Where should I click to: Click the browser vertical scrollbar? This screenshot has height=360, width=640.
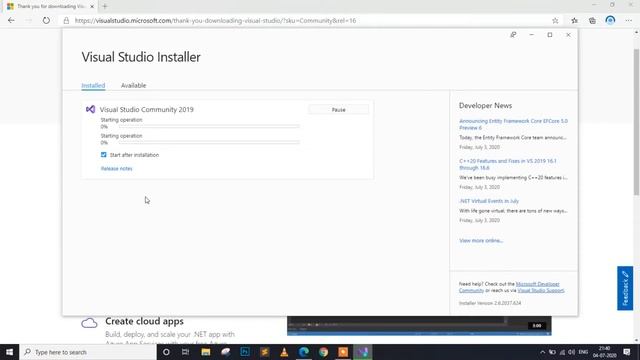(x=636, y=122)
